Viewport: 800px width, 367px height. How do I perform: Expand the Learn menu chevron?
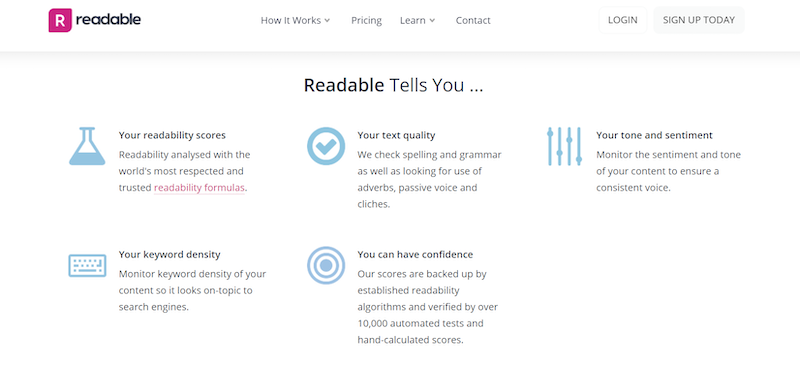[432, 20]
